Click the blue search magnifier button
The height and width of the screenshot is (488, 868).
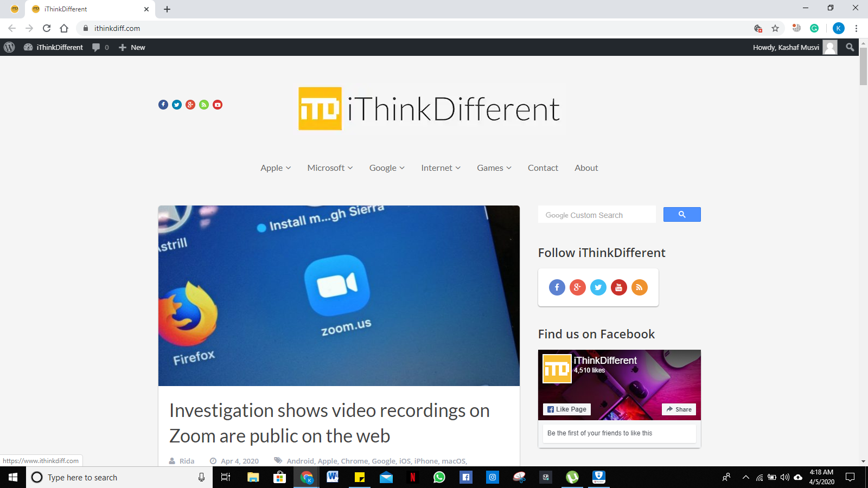(681, 215)
